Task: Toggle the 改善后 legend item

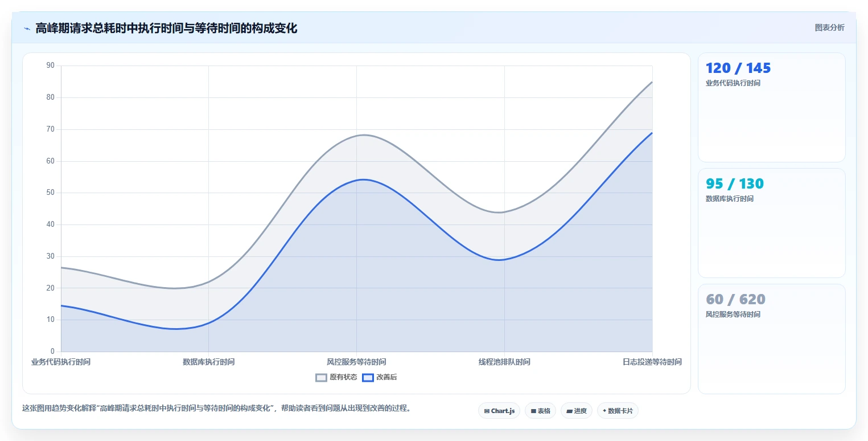Action: (x=380, y=377)
